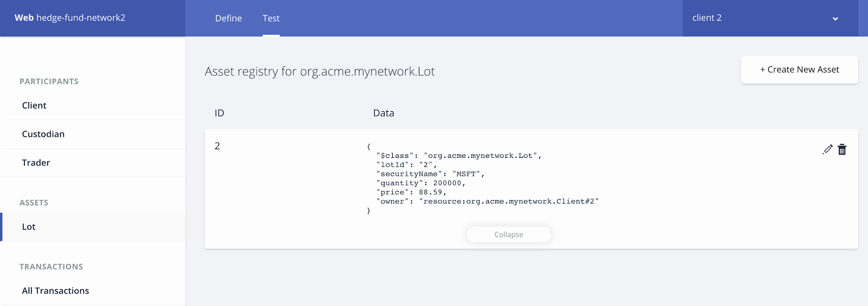868x306 pixels.
Task: Click the row ID value 2
Action: tap(218, 146)
